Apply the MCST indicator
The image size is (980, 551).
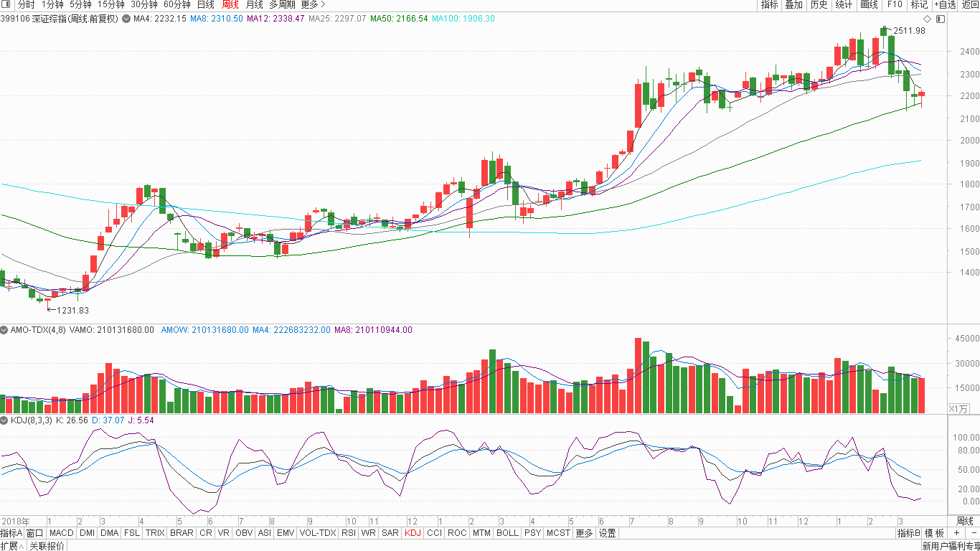click(x=558, y=533)
